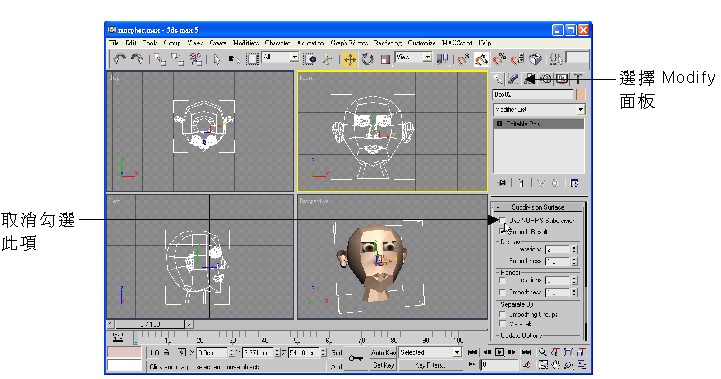The image size is (721, 379).
Task: Click the Undo arrow in main toolbar
Action: tap(120, 59)
